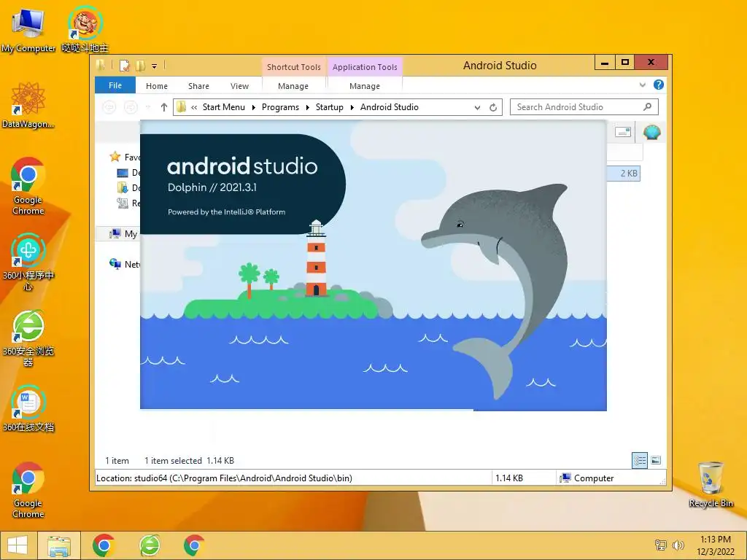Navigate to Start Menu in breadcrumb
The image size is (747, 560).
coord(223,107)
